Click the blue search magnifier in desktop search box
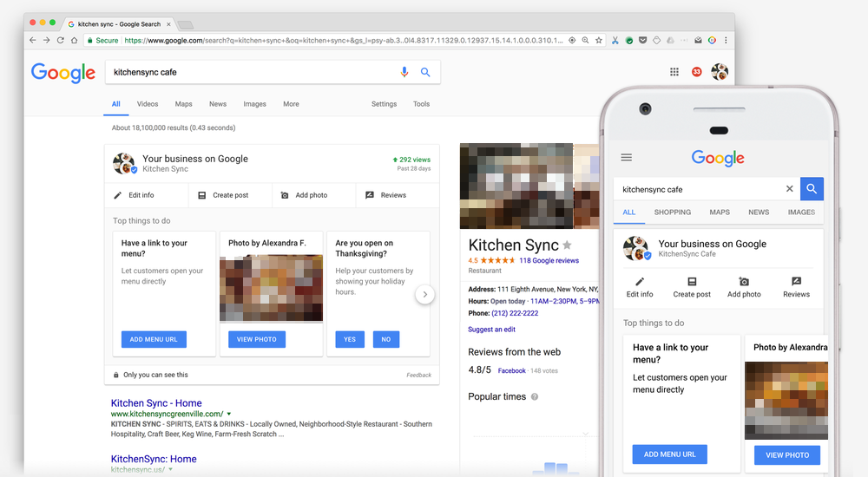868x477 pixels. tap(425, 72)
